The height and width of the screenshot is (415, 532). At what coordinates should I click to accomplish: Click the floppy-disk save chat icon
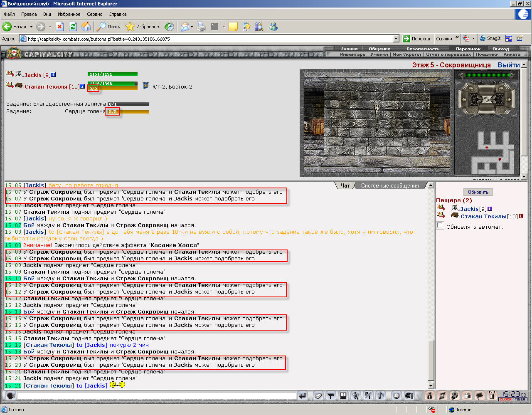tap(343, 395)
